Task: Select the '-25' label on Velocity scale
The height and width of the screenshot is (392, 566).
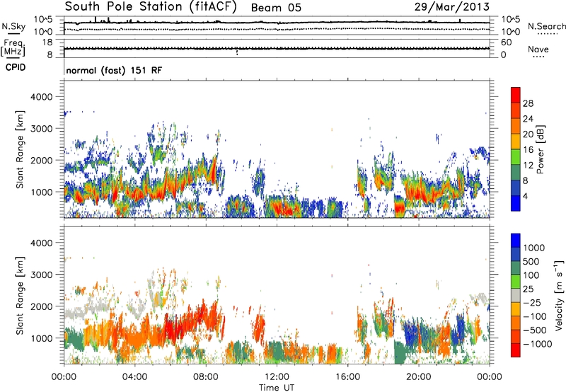Action: (532, 303)
